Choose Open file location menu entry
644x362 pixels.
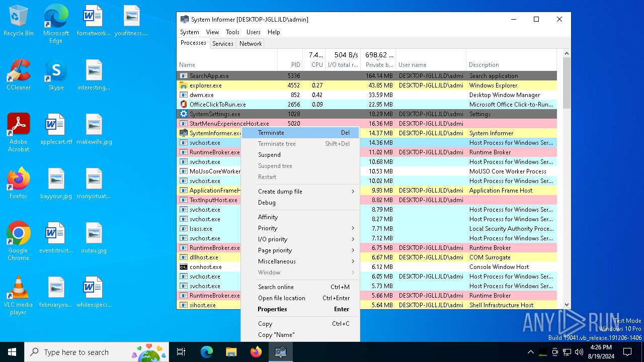click(x=300, y=298)
